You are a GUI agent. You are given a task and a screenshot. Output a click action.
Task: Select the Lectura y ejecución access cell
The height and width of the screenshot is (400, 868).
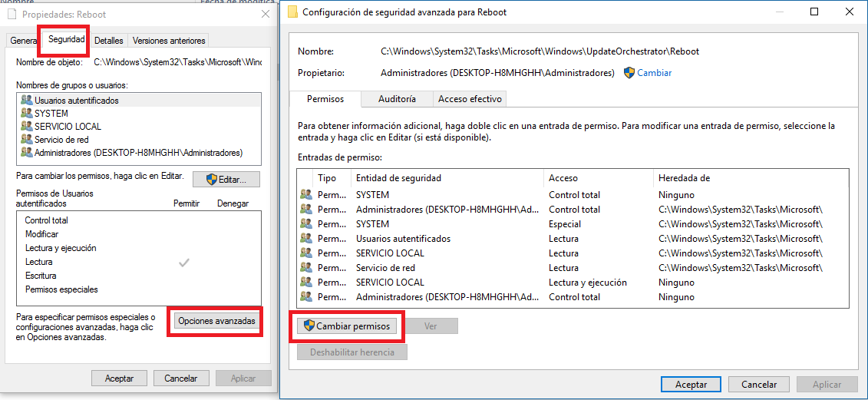coord(588,283)
